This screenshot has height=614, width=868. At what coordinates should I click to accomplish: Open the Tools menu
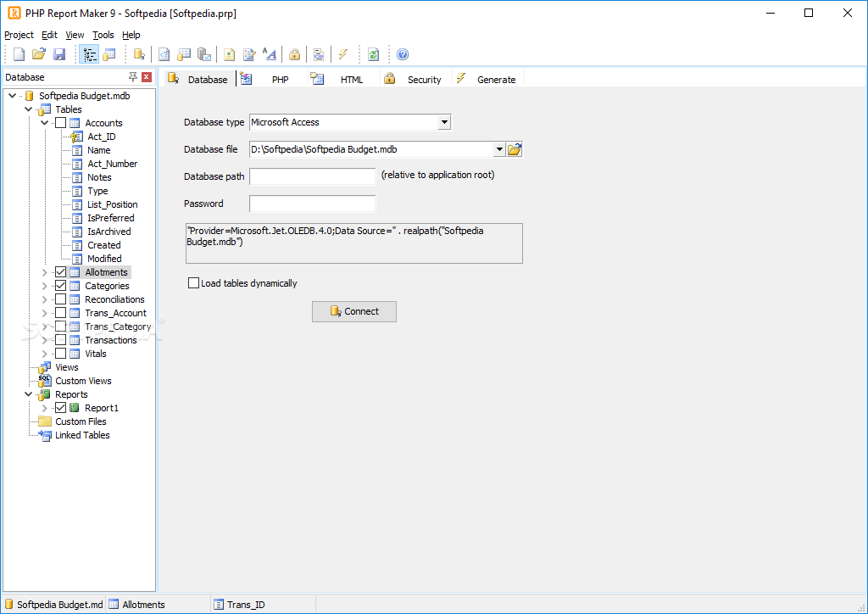[x=103, y=35]
